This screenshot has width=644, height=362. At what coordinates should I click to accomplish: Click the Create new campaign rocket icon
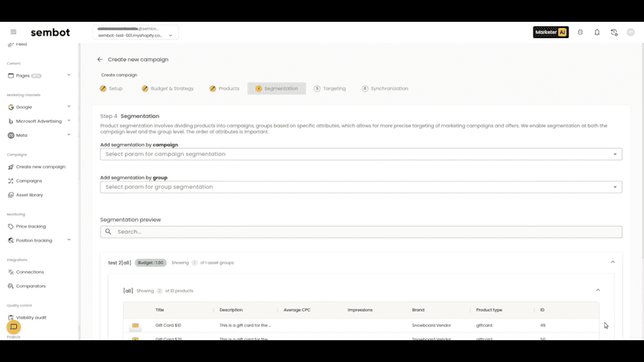[x=11, y=167]
